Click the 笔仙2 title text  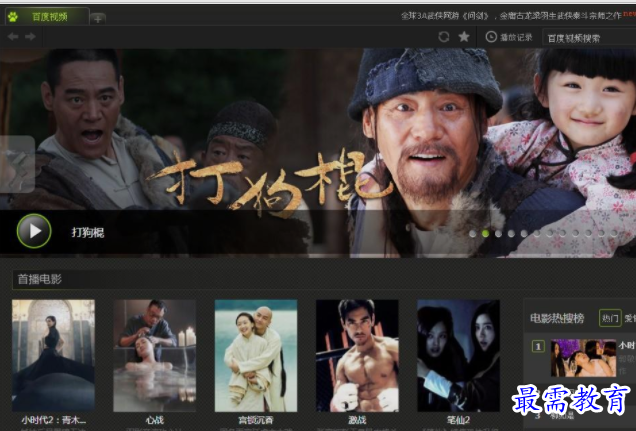coord(458,420)
